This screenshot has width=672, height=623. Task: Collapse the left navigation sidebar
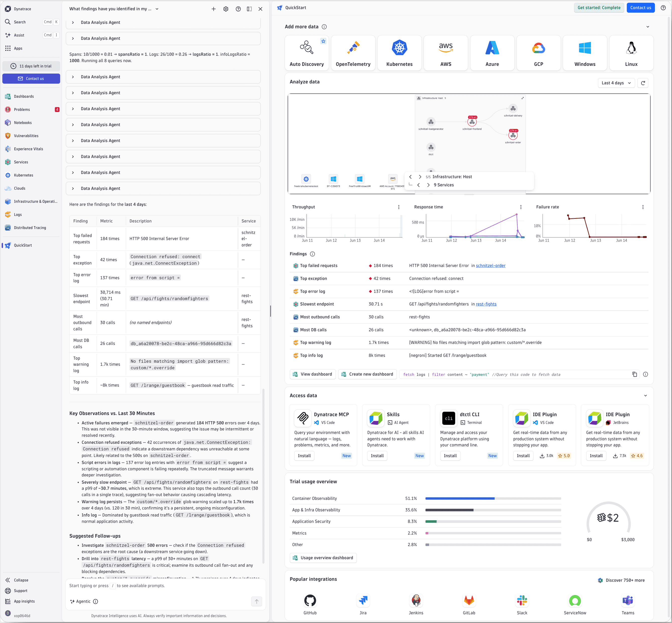click(17, 580)
